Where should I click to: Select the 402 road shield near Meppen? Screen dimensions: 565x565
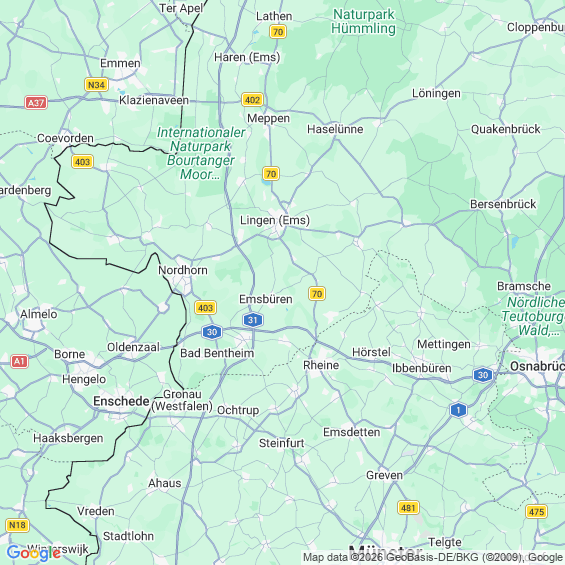[x=252, y=99]
